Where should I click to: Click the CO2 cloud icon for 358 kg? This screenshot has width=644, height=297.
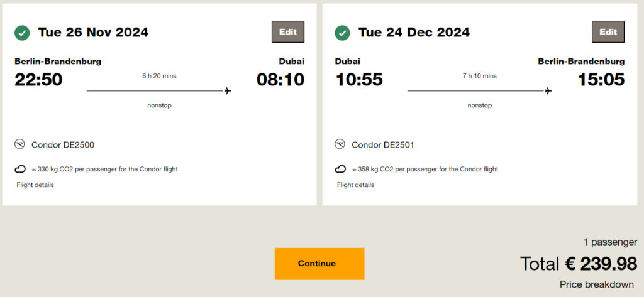[x=340, y=169]
